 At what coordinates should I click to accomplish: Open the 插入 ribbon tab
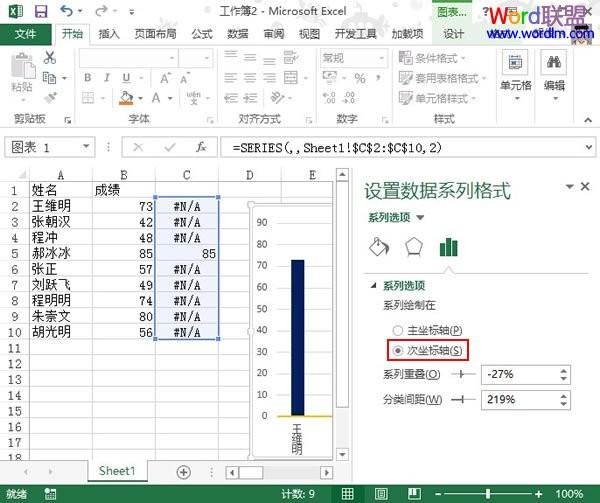click(109, 33)
